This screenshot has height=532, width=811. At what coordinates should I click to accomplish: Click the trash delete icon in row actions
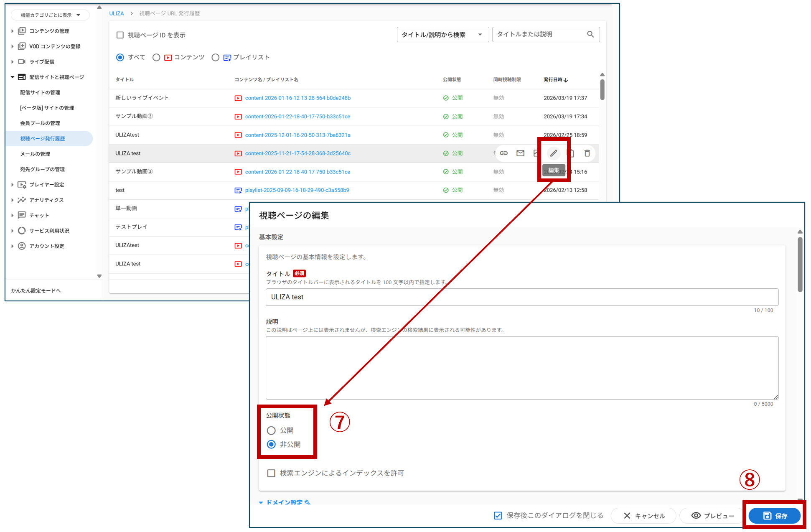pyautogui.click(x=587, y=153)
